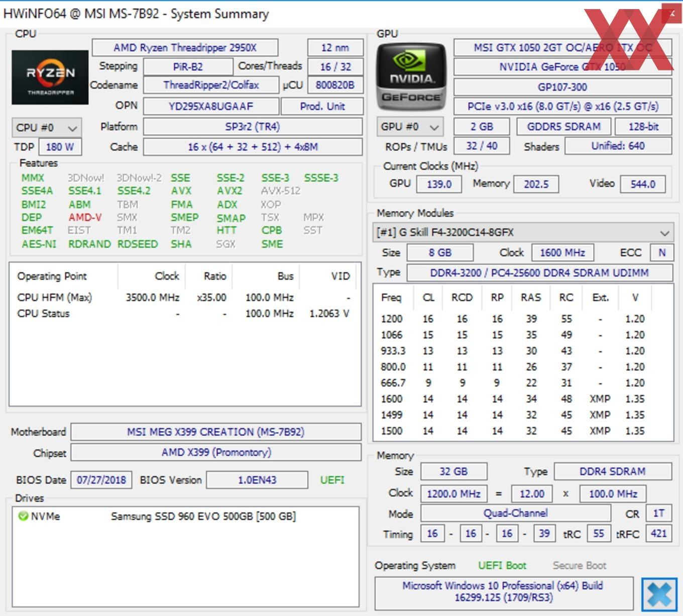Image resolution: width=683 pixels, height=616 pixels.
Task: Expand the G Skill F4-3200C14-8GFX memory module list
Action: [x=523, y=233]
